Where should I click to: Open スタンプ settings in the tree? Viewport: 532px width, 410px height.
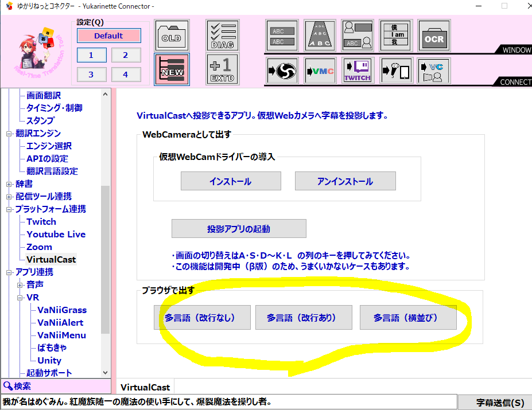40,121
